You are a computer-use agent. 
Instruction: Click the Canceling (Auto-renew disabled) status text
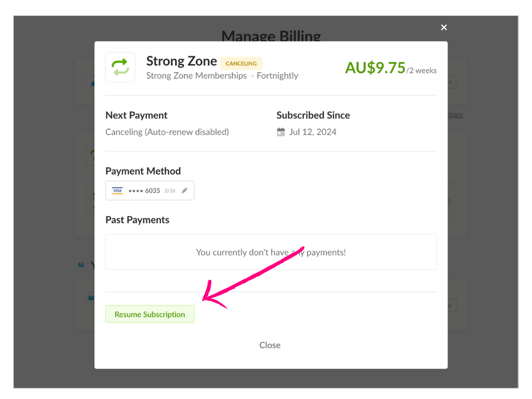(167, 132)
